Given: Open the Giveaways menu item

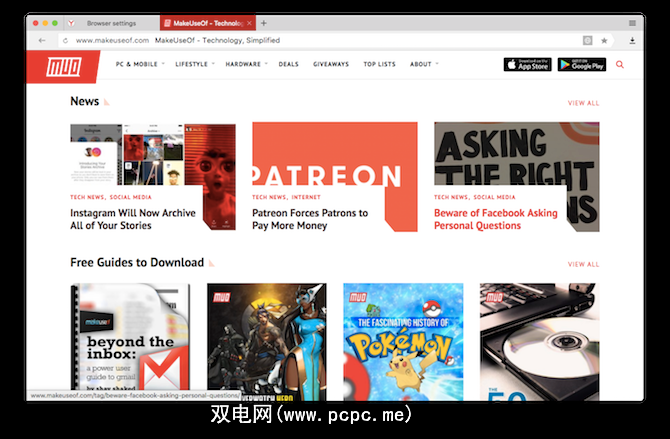Looking at the screenshot, I should tap(331, 64).
